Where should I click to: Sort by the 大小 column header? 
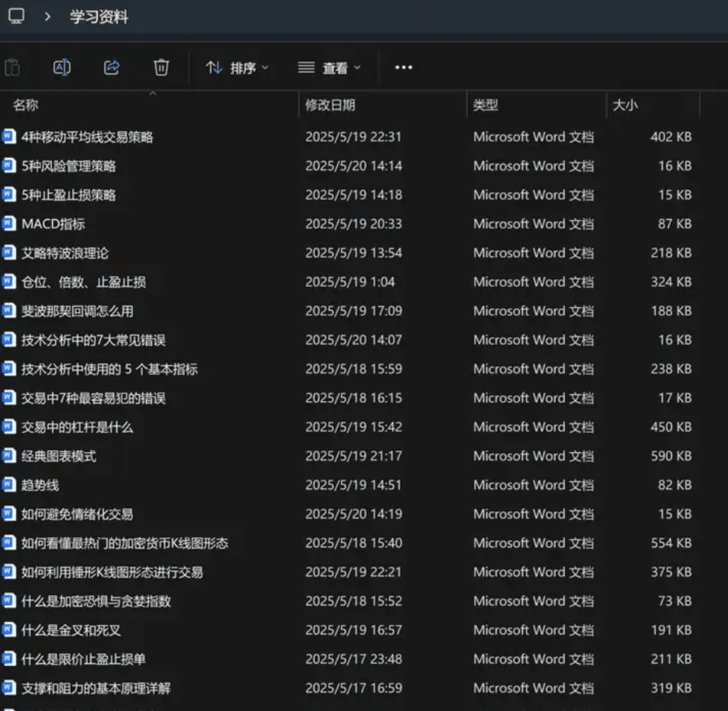[x=625, y=105]
